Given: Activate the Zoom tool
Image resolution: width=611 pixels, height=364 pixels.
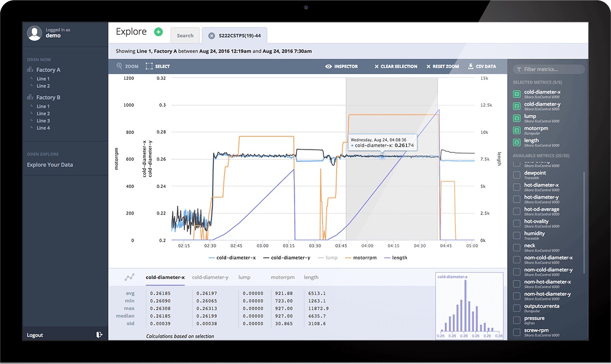Looking at the screenshot, I should pyautogui.click(x=127, y=66).
